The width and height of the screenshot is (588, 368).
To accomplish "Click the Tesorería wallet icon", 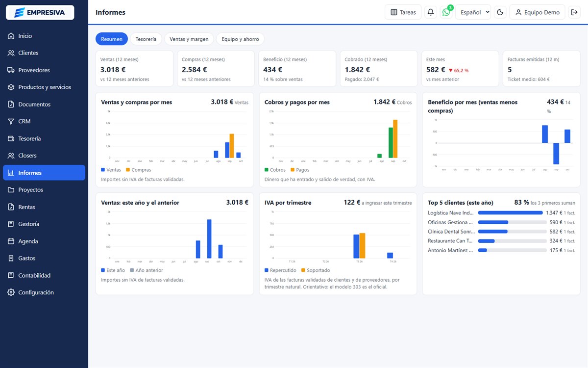I will (x=11, y=138).
